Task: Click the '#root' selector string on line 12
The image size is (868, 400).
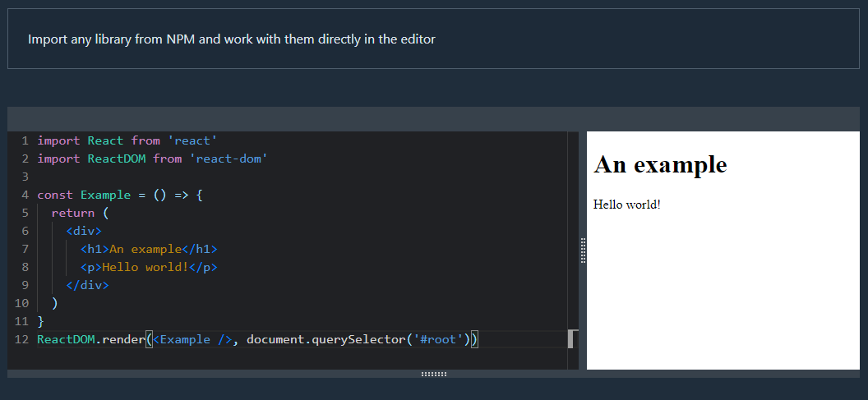Action: coord(438,339)
